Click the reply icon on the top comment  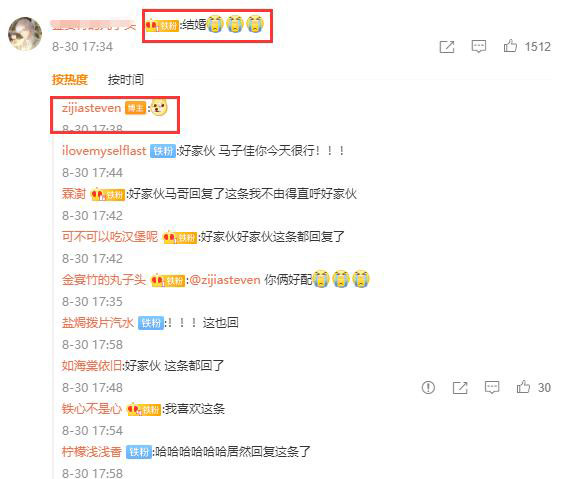pos(479,46)
